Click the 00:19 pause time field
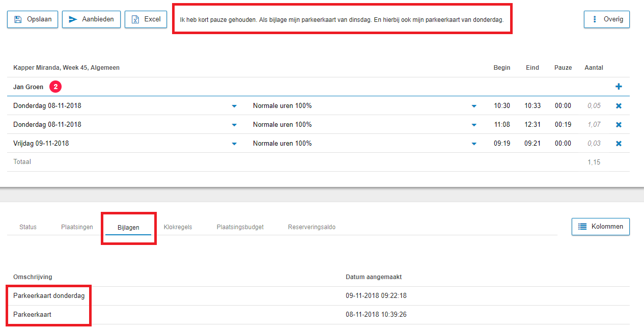 coord(563,125)
